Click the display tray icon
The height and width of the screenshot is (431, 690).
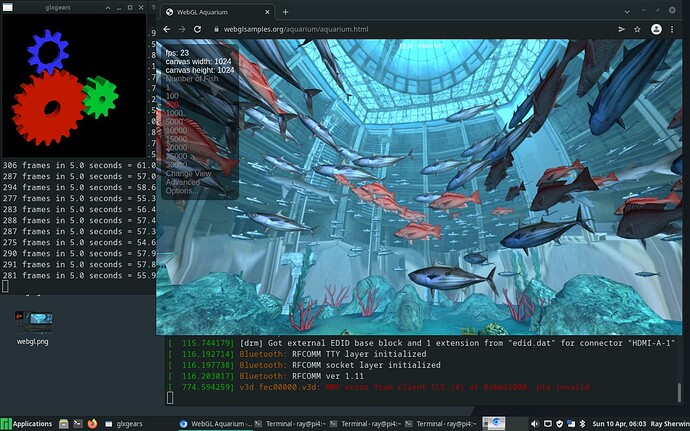point(547,424)
